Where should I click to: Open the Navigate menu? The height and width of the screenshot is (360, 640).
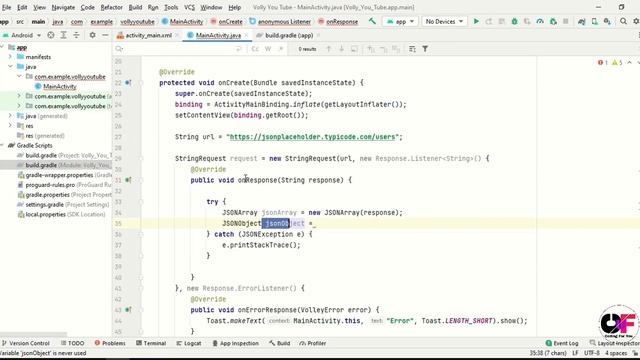tap(63, 7)
